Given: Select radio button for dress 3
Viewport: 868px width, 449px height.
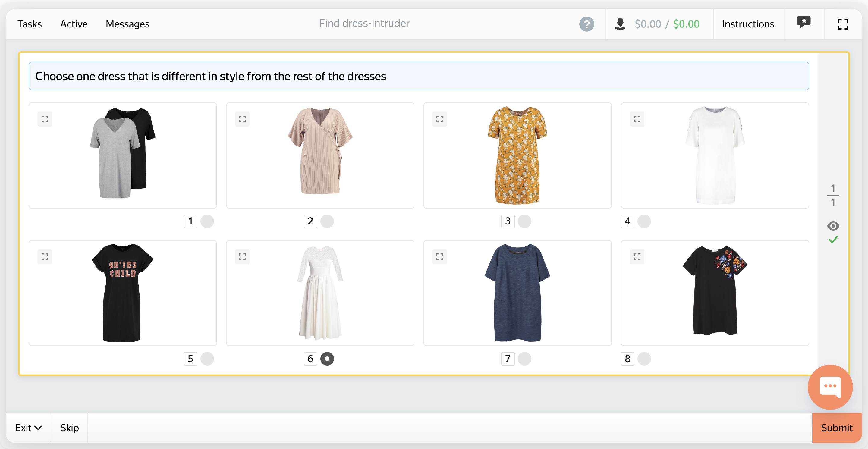Looking at the screenshot, I should coord(524,221).
